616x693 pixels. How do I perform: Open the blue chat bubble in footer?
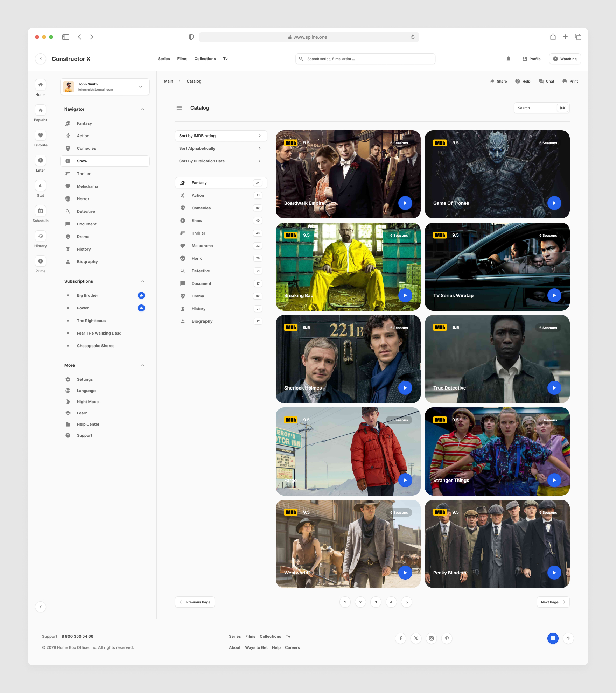[x=553, y=638]
